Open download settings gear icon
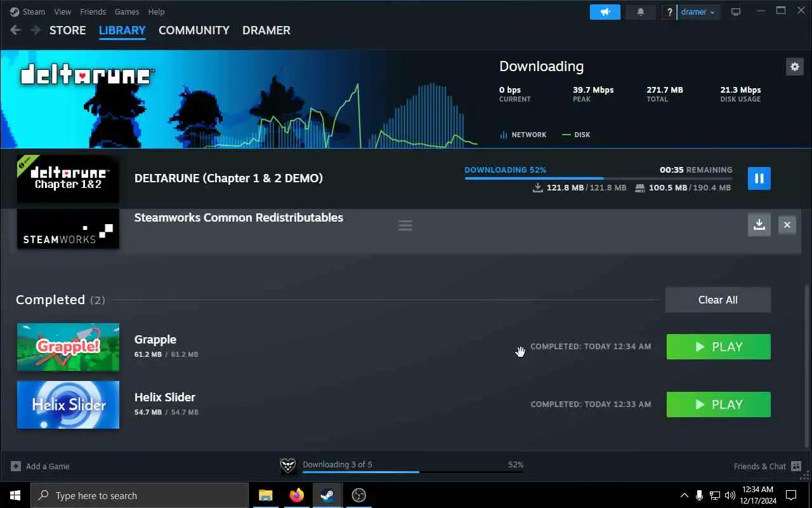Image resolution: width=812 pixels, height=508 pixels. click(x=794, y=67)
